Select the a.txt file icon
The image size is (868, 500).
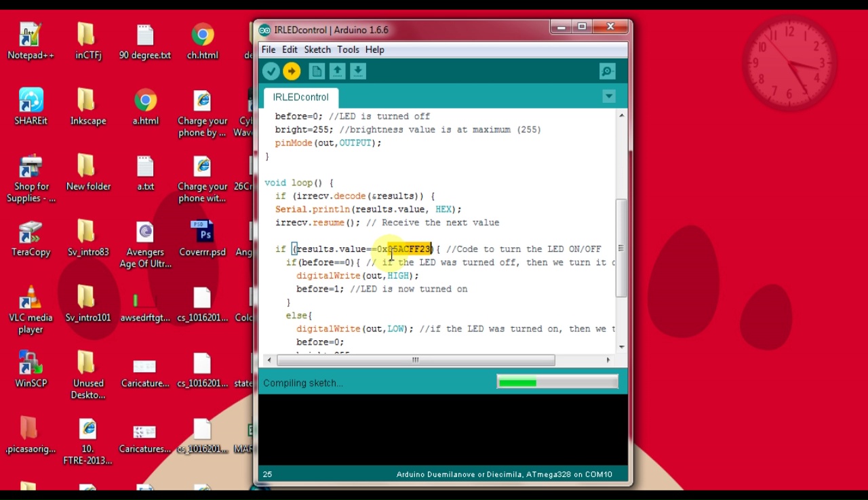click(145, 173)
